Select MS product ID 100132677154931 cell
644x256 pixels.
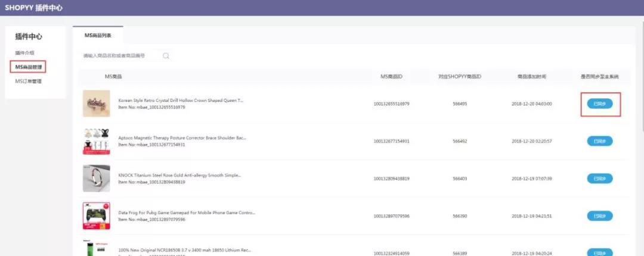(x=391, y=141)
